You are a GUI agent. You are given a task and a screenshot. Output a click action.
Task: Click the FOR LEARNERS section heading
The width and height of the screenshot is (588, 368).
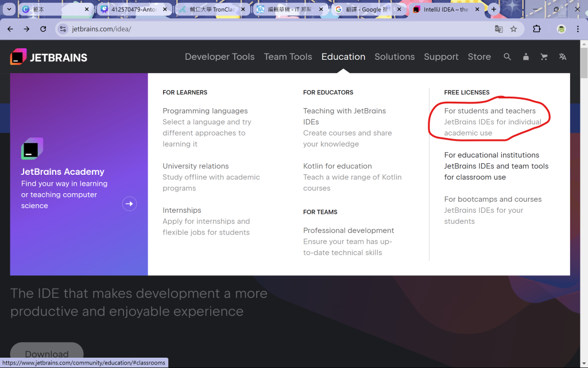click(185, 93)
